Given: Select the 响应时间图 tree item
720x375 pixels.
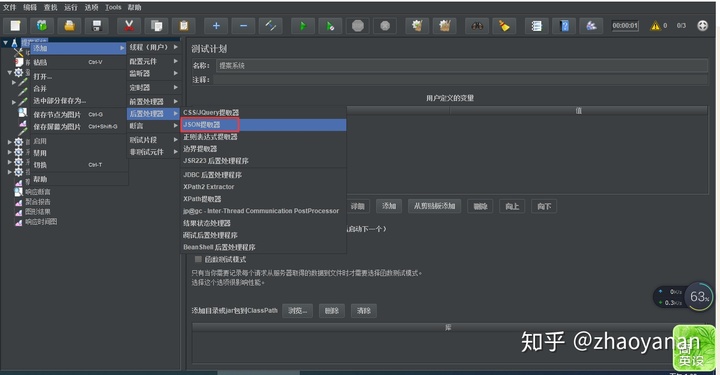Looking at the screenshot, I should tap(41, 222).
